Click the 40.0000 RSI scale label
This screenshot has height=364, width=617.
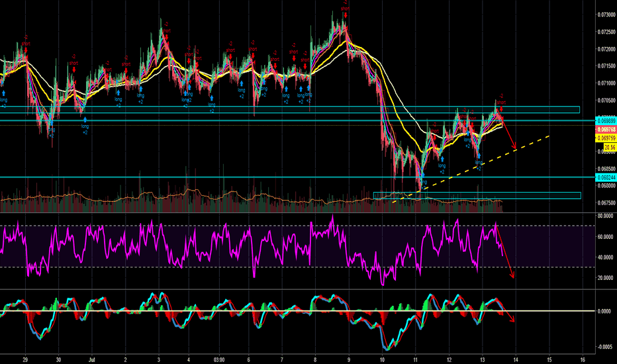605,257
